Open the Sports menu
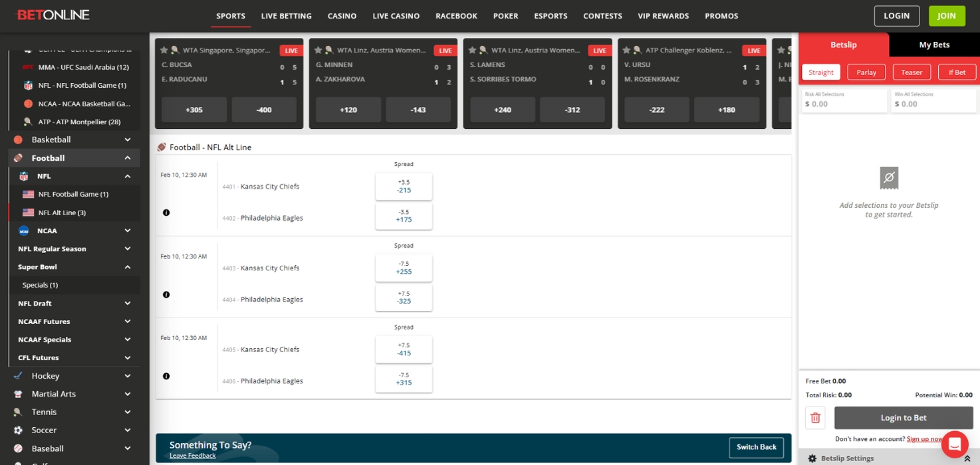The image size is (980, 465). [x=231, y=16]
